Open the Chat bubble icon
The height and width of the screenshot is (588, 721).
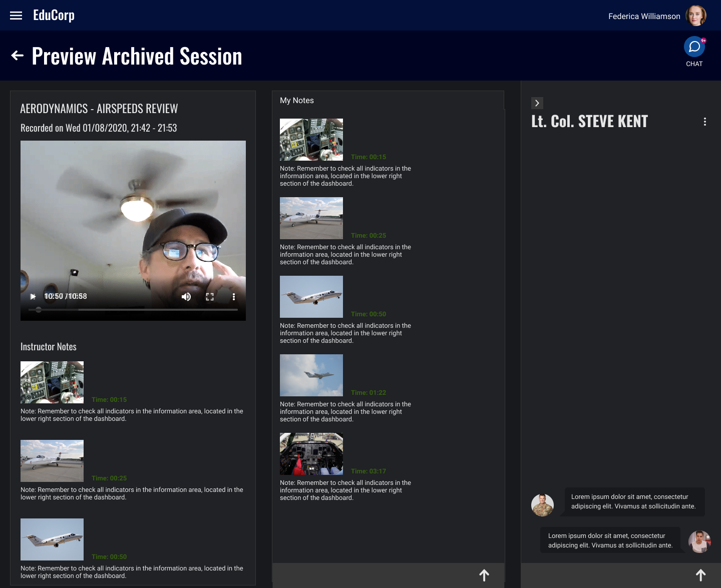pyautogui.click(x=694, y=47)
